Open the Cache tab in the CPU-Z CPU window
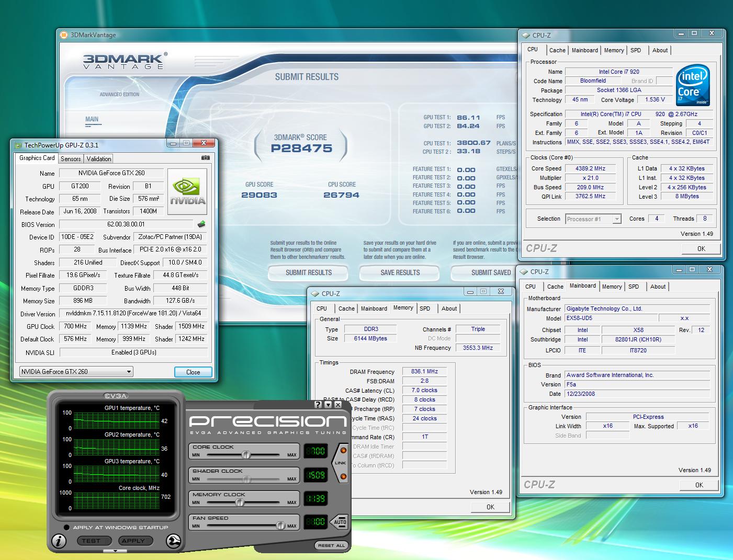 (x=557, y=50)
